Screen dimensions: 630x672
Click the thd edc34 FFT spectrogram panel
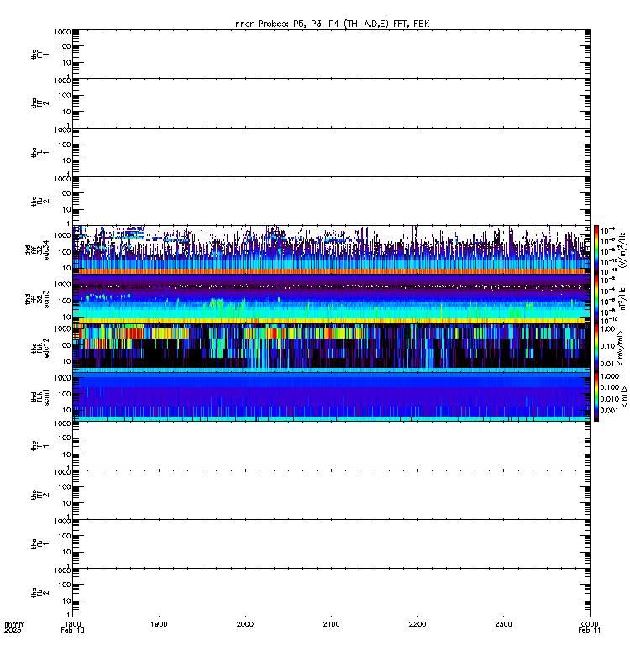331,250
